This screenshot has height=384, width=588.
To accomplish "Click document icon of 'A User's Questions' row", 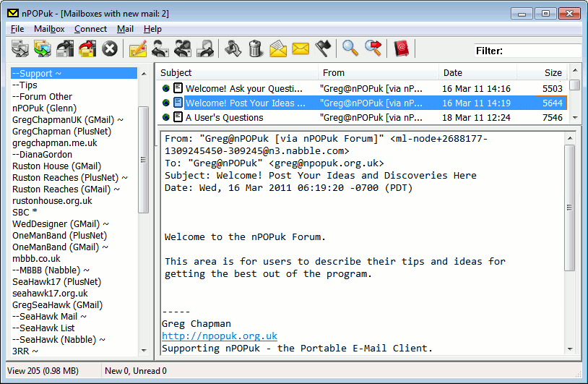I will coord(178,117).
